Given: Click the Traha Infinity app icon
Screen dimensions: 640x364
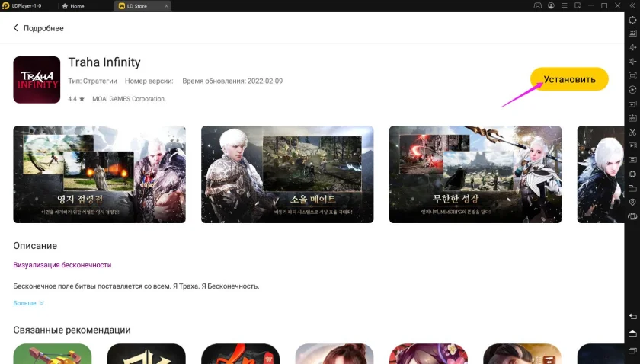Looking at the screenshot, I should tap(37, 79).
